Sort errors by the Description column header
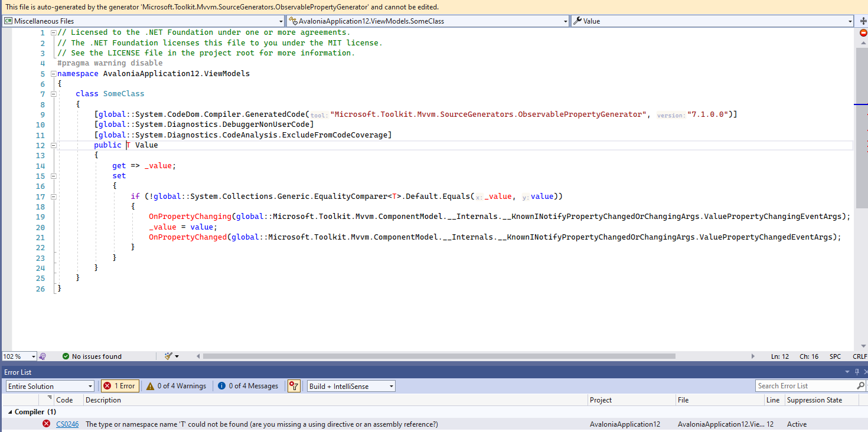 tap(335, 400)
